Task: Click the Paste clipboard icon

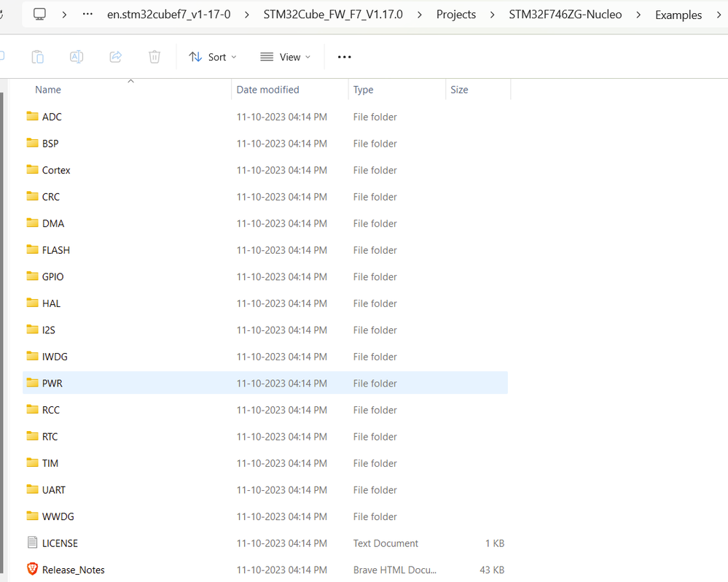Action: point(38,57)
